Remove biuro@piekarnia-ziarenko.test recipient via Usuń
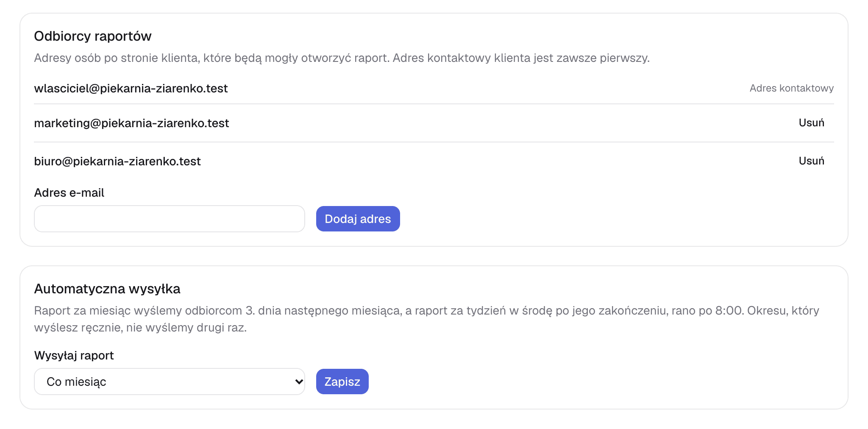The height and width of the screenshot is (429, 868). (x=811, y=161)
